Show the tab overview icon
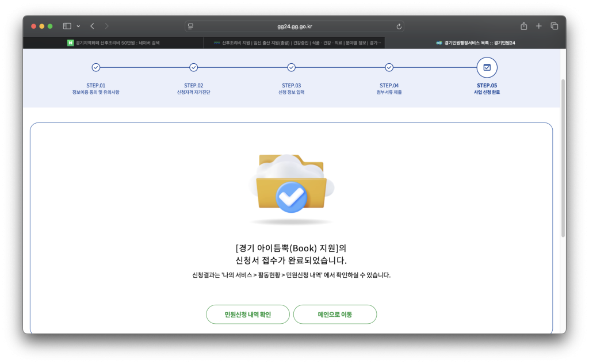 pyautogui.click(x=554, y=26)
